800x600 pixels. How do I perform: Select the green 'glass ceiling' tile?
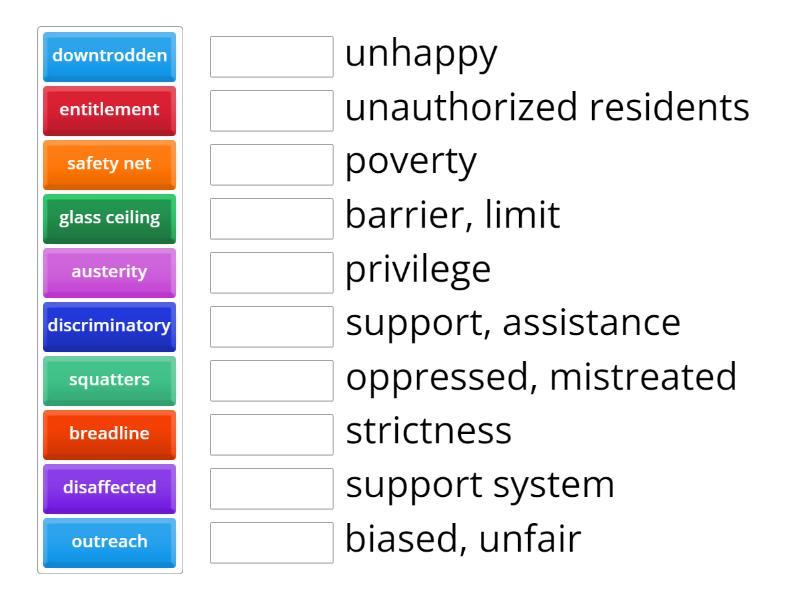coord(109,218)
